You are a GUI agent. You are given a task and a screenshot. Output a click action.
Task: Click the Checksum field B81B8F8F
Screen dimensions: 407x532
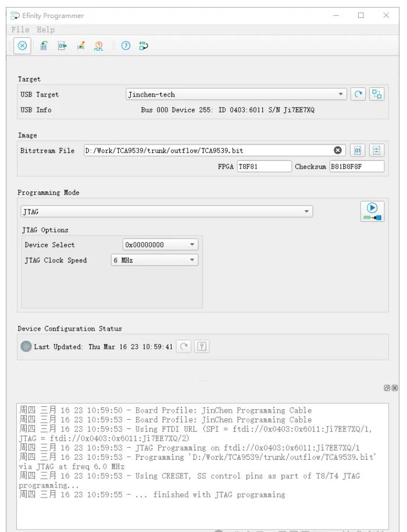(x=357, y=166)
